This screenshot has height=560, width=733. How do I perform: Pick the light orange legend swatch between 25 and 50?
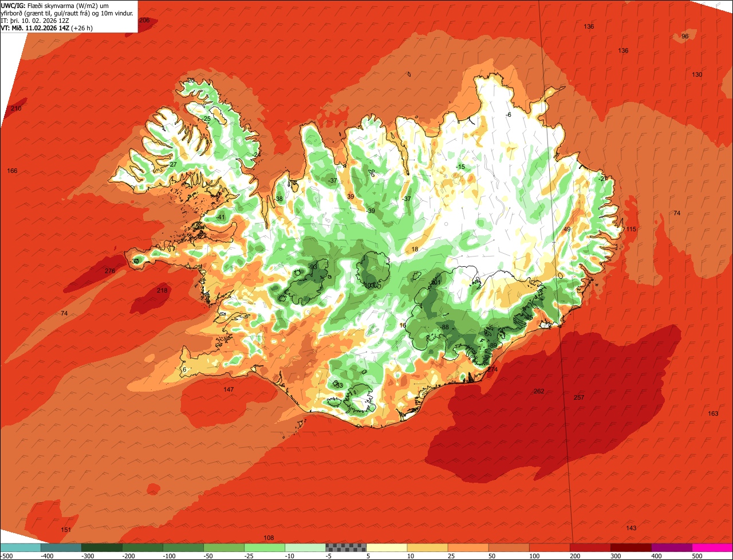(468, 547)
